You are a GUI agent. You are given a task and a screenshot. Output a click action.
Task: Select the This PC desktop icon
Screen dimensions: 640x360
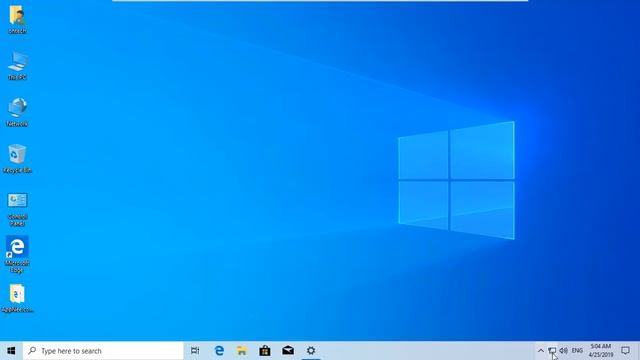17,65
